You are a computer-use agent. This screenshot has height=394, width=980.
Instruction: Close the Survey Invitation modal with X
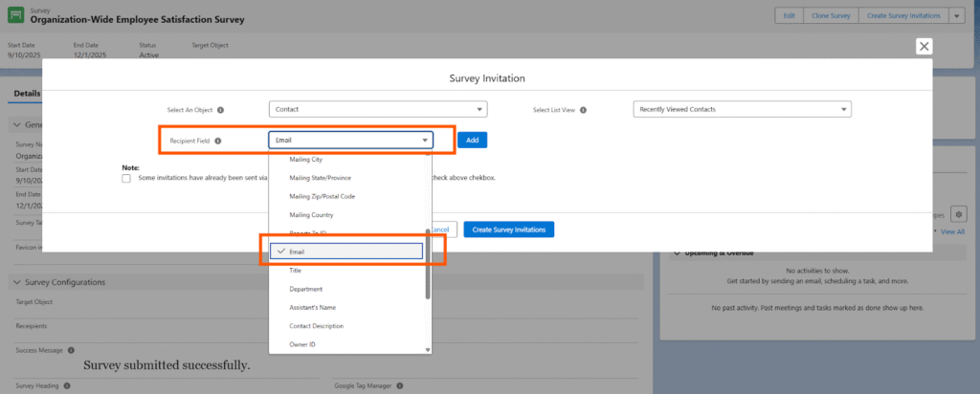tap(924, 46)
